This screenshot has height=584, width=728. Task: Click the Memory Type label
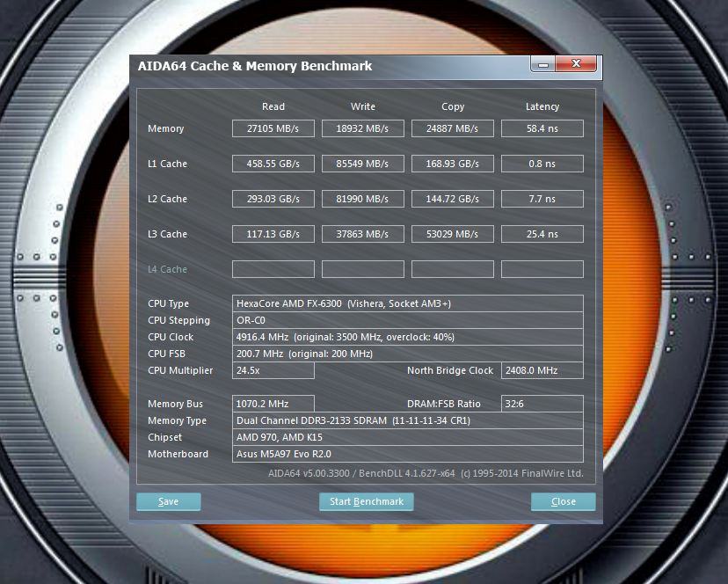coord(177,420)
